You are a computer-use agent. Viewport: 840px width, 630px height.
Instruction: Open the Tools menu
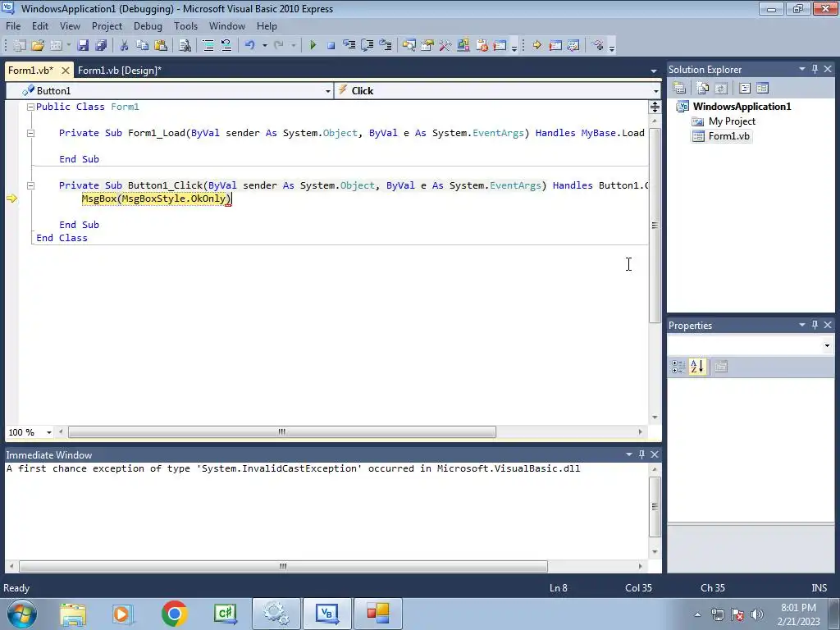pyautogui.click(x=185, y=25)
